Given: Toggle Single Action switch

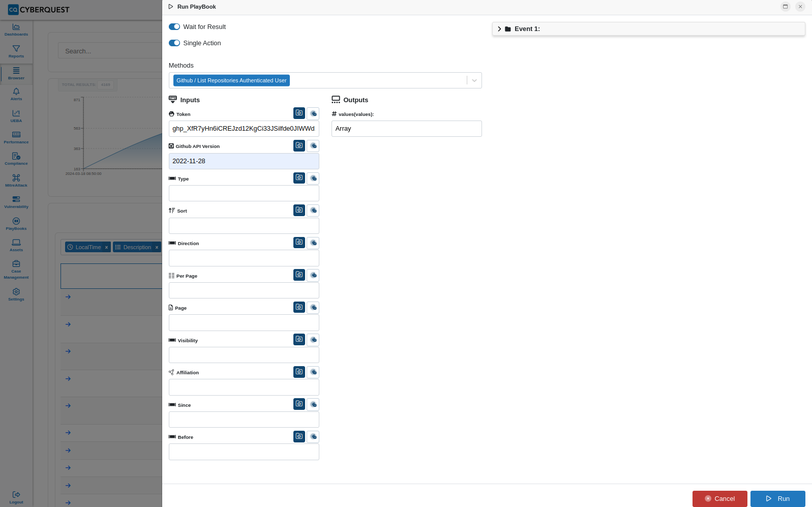Looking at the screenshot, I should [x=174, y=43].
